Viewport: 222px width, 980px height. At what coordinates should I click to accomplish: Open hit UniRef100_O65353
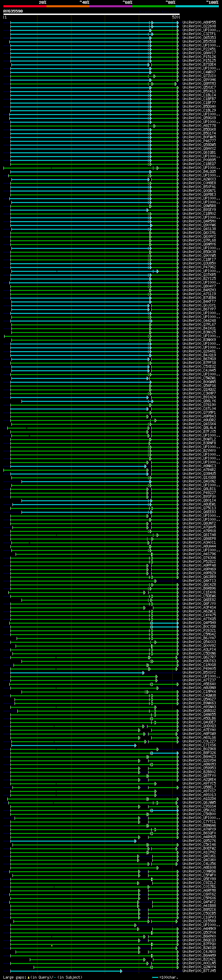click(x=199, y=38)
